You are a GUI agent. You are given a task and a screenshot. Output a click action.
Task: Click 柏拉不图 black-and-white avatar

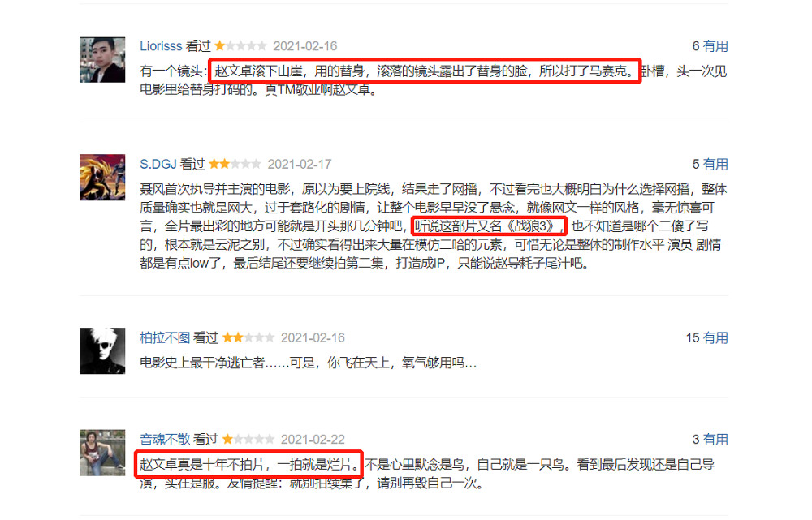(x=102, y=350)
